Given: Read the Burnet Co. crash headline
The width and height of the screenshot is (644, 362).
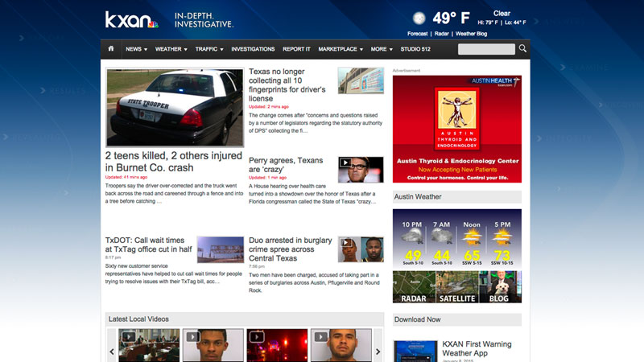Looking at the screenshot, I should 174,162.
